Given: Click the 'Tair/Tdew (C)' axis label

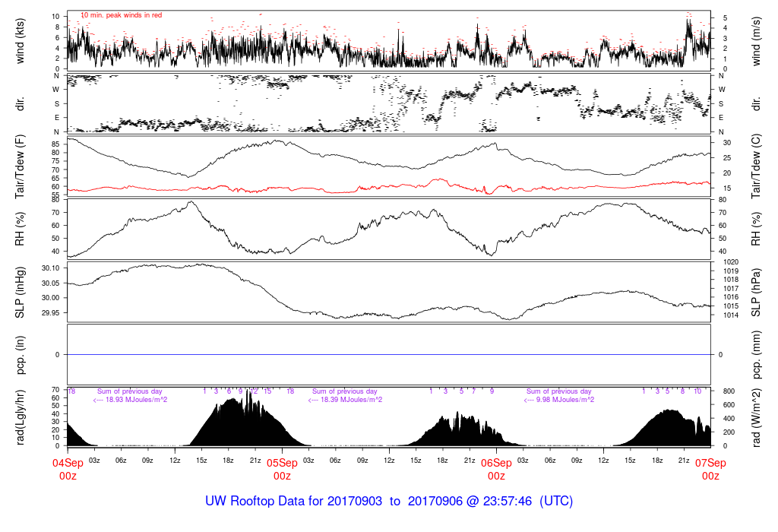Looking at the screenshot, I should click(x=756, y=166).
